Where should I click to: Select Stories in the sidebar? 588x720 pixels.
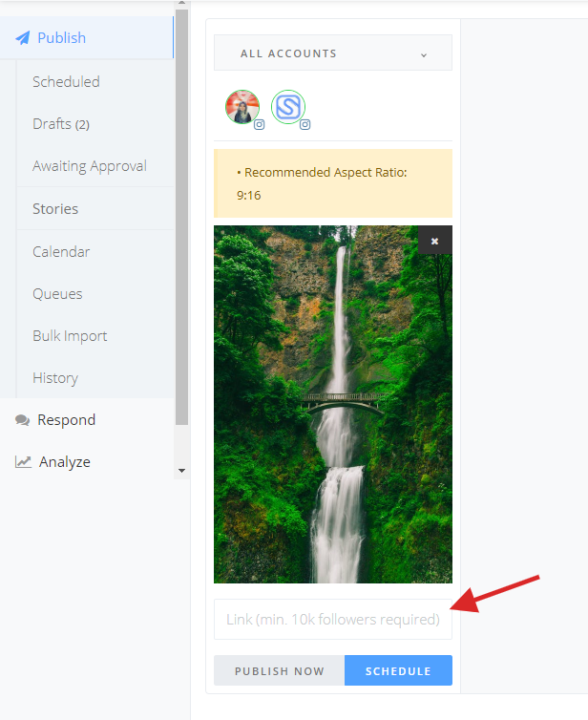55,209
